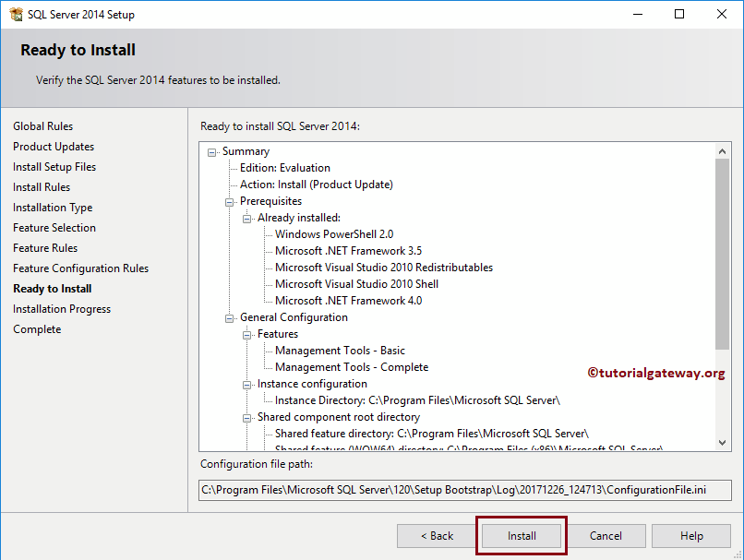Click the scroll down arrow in summary tree
Image resolution: width=744 pixels, height=560 pixels.
(722, 443)
